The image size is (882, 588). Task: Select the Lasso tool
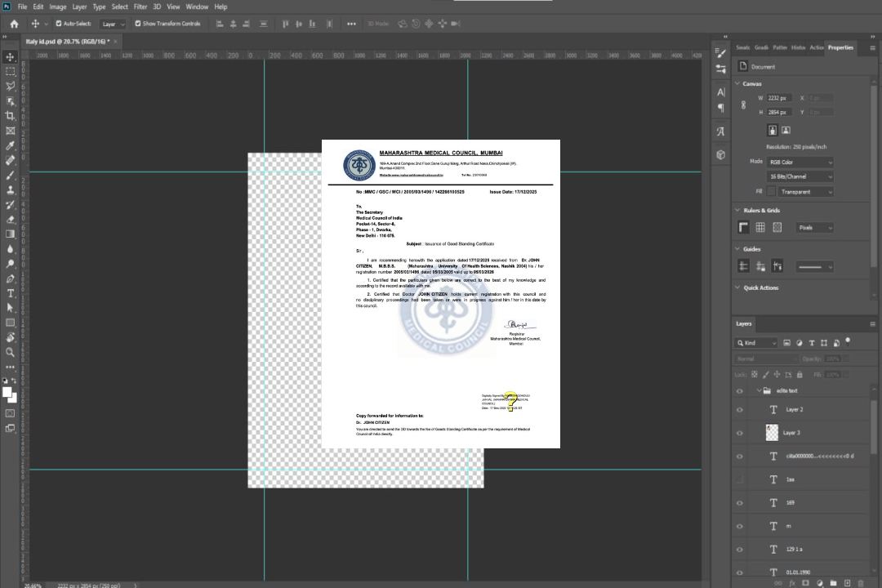pos(10,86)
